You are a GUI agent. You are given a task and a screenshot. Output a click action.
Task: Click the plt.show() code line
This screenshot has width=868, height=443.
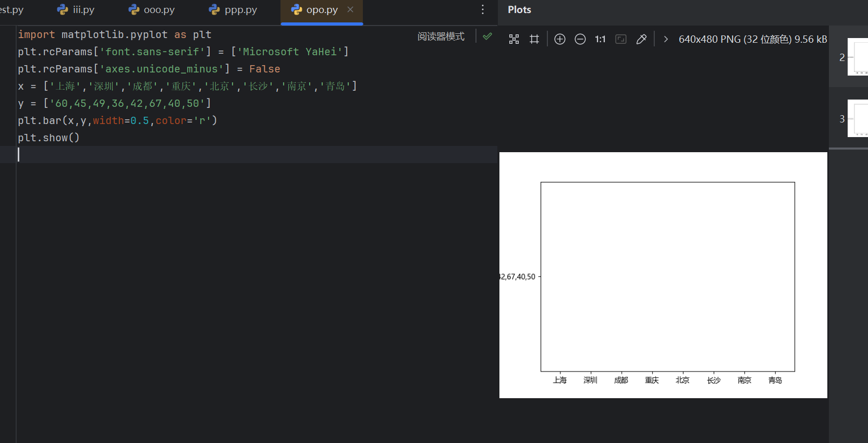[48, 138]
